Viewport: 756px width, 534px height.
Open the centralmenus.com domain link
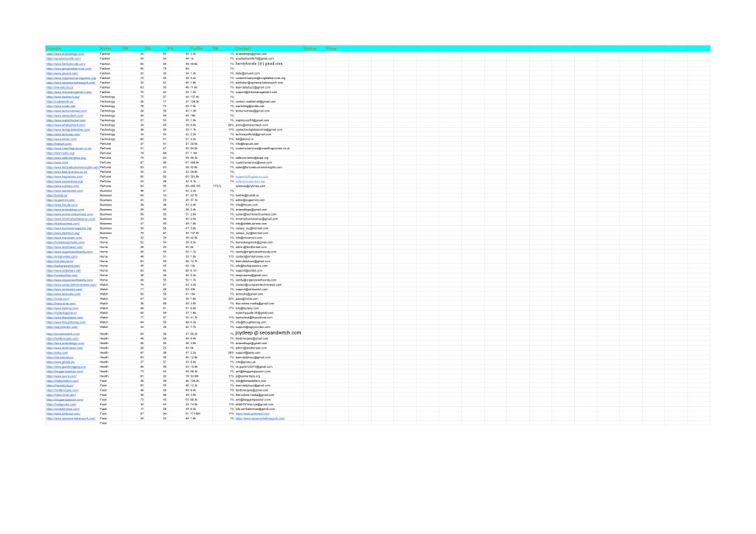(x=63, y=409)
